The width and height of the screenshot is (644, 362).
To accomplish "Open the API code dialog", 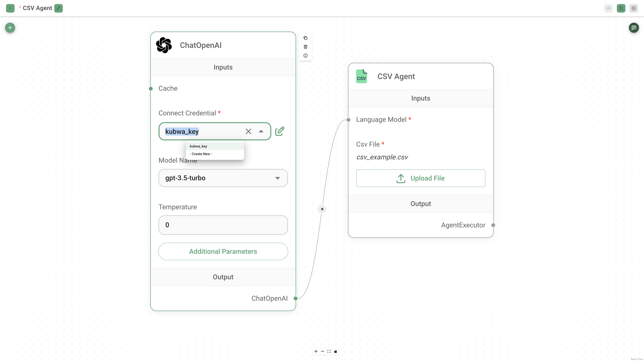I will [609, 8].
